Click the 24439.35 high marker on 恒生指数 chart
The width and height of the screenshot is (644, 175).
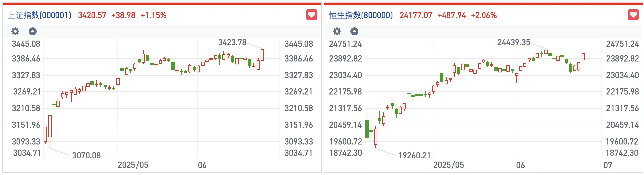(x=513, y=42)
